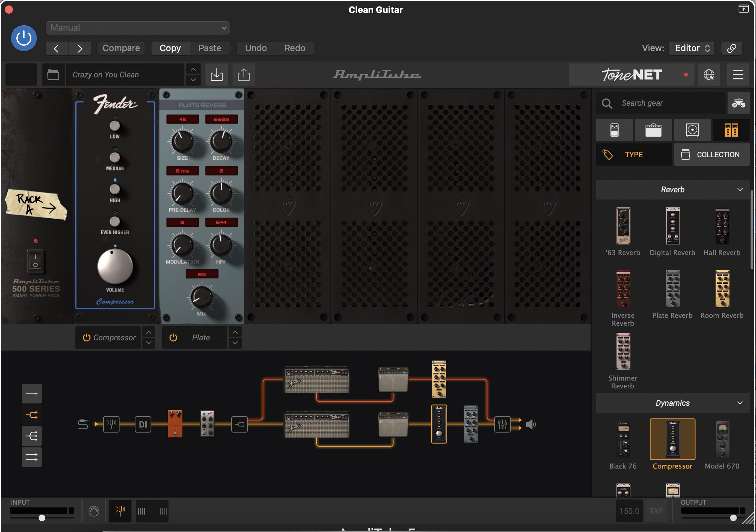The width and height of the screenshot is (756, 532).
Task: Toggle the plugin power bypass button
Action: (24, 38)
